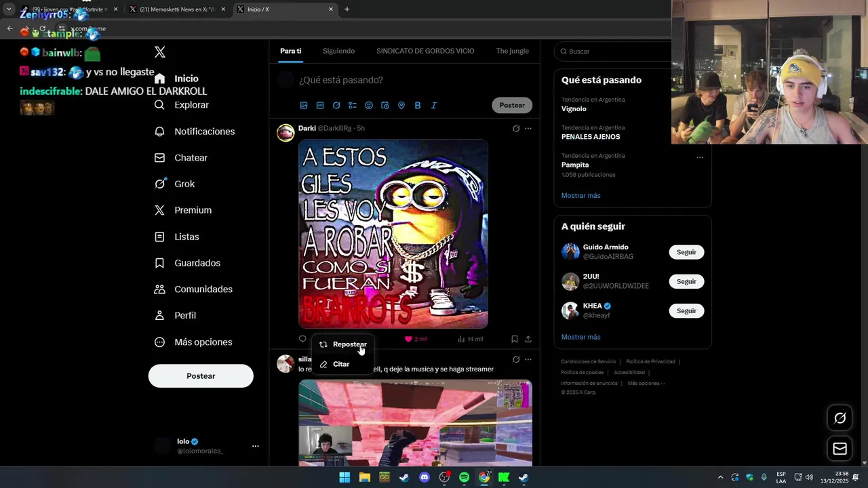
Task: Click the location pin icon in composer
Action: (401, 105)
